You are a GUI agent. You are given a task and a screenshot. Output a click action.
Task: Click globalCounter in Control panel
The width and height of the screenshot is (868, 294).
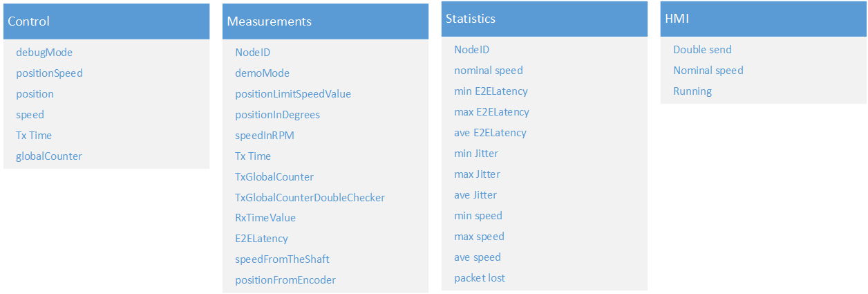pyautogui.click(x=49, y=156)
